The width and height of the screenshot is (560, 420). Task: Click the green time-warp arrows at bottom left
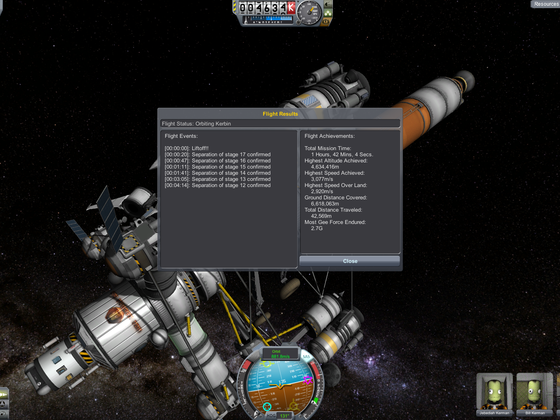point(3,395)
